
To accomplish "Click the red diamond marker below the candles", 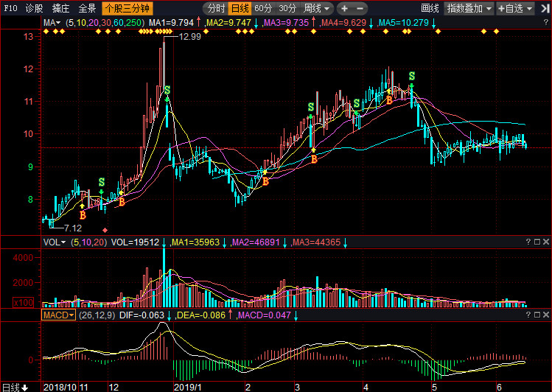I will (105, 231).
